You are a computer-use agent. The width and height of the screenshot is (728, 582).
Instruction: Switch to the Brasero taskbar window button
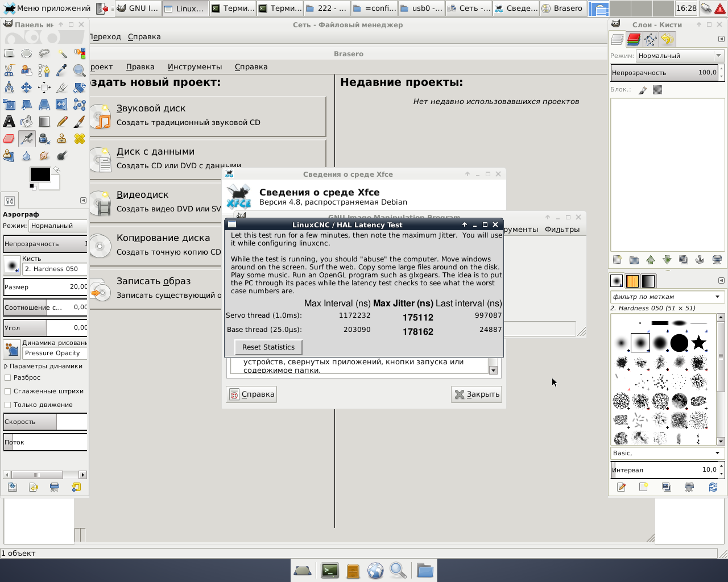[562, 8]
